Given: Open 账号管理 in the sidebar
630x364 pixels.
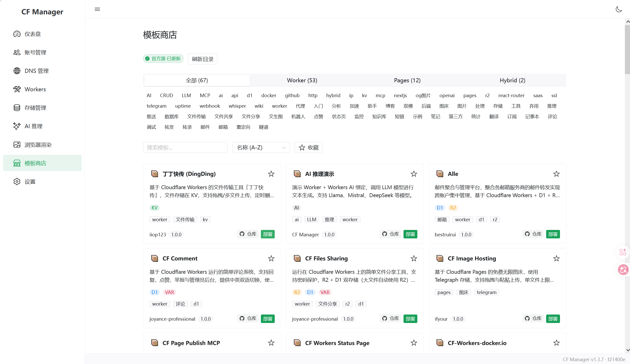Looking at the screenshot, I should click(42, 52).
